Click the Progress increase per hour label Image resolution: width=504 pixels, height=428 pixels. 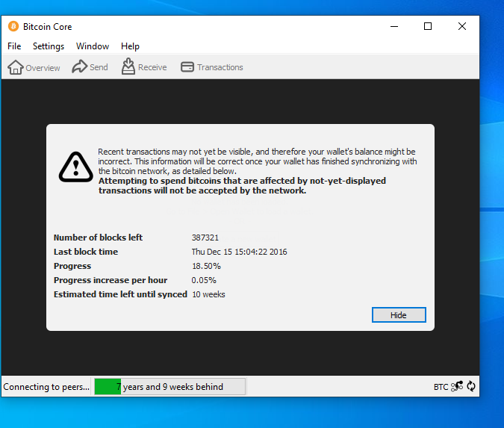point(111,280)
